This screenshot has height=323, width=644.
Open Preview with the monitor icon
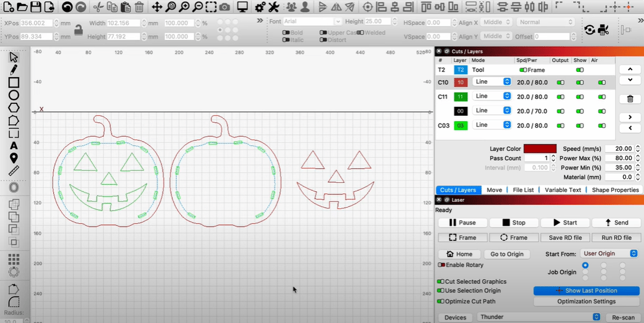point(243,7)
